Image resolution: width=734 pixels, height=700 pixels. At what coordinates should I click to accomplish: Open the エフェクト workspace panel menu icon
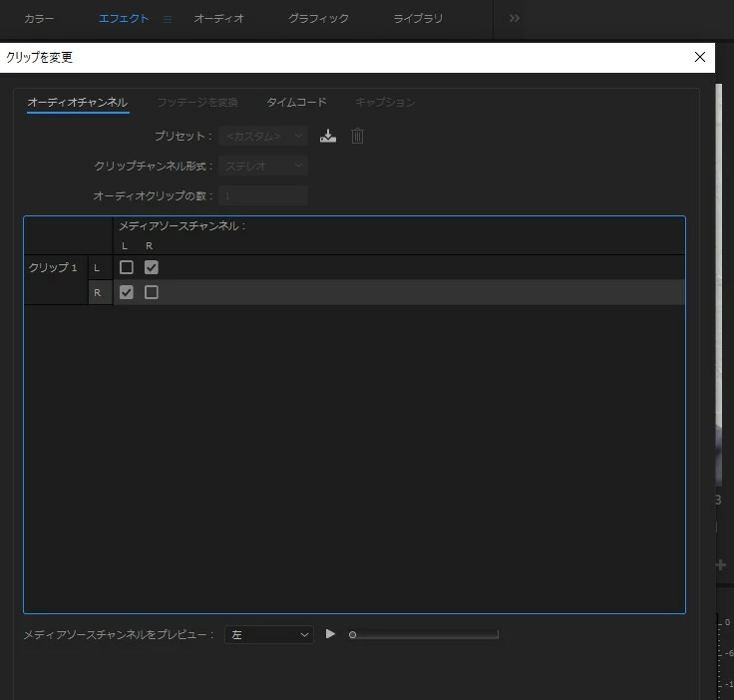(x=168, y=20)
